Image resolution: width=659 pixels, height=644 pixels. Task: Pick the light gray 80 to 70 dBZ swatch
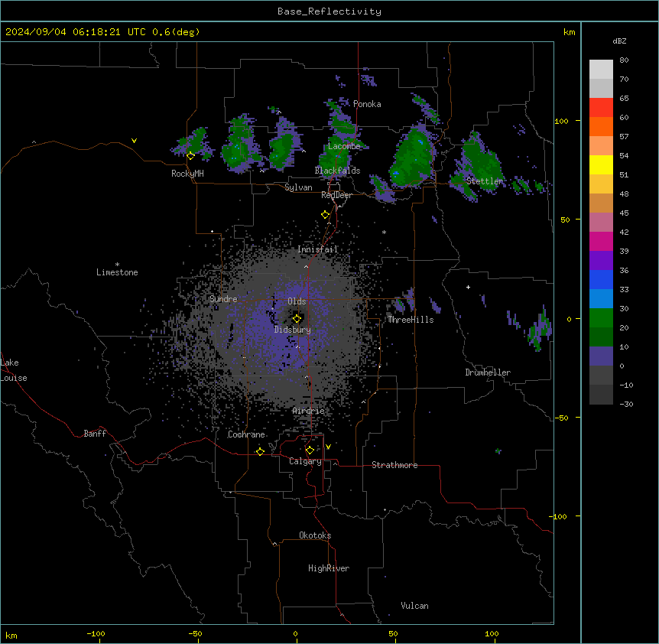pyautogui.click(x=601, y=70)
